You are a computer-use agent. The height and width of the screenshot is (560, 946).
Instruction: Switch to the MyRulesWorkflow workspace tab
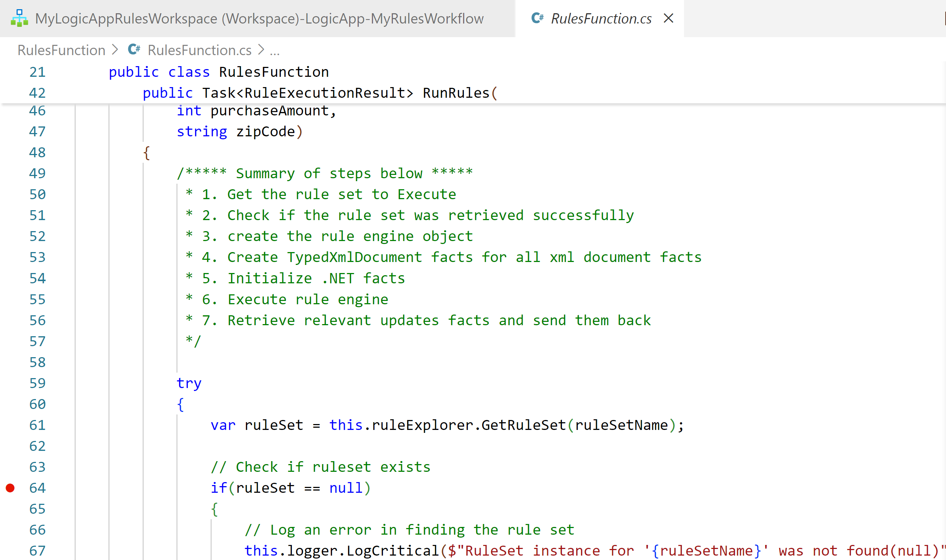click(x=258, y=18)
